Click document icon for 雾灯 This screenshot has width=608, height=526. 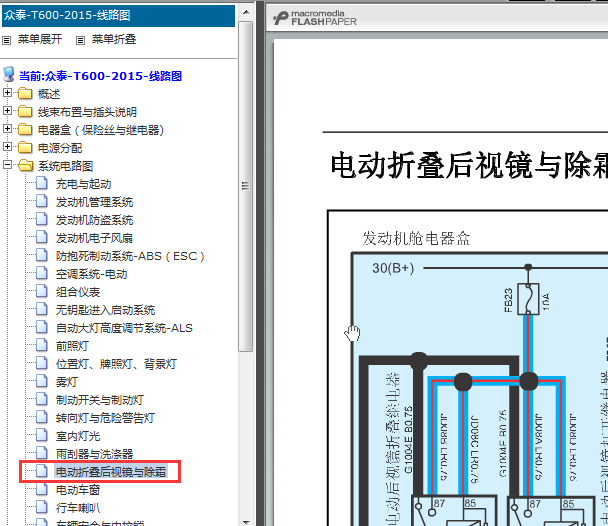(x=42, y=381)
